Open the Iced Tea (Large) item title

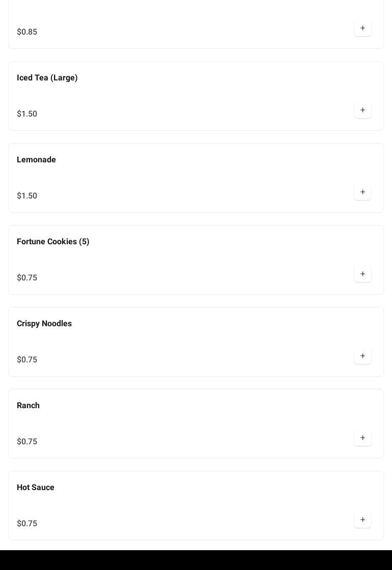click(47, 78)
